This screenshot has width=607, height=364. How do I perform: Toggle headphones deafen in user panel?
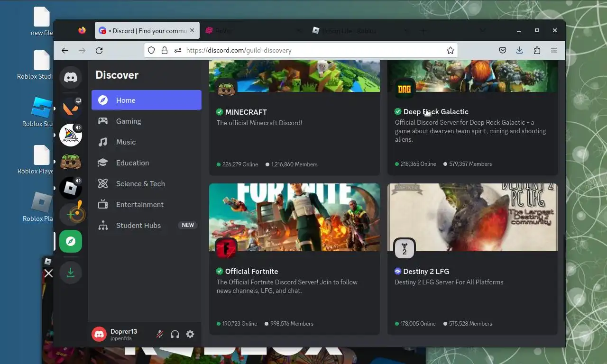[x=175, y=334]
